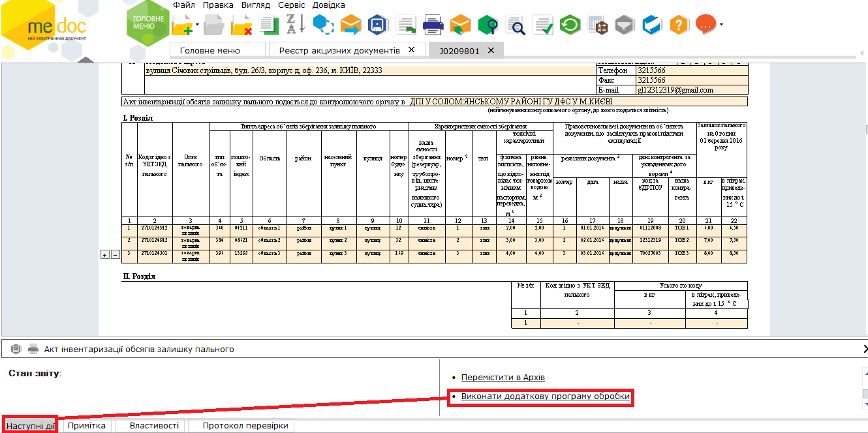Open dropdown arrow beside new document icon
868x433 pixels.
coord(197,25)
